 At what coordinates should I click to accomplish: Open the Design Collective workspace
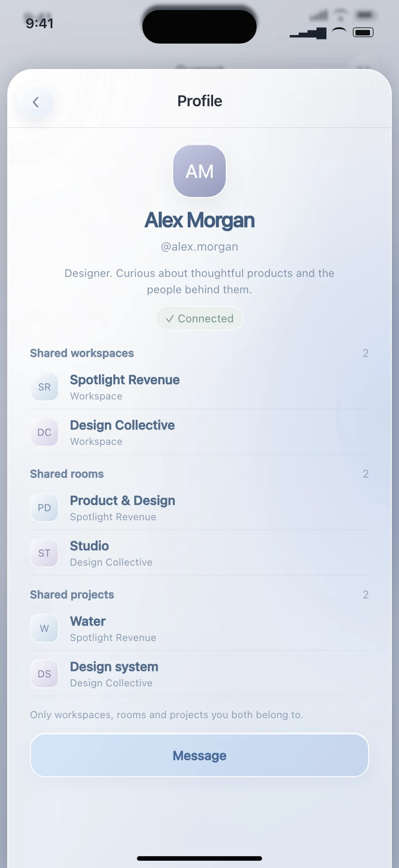point(199,432)
